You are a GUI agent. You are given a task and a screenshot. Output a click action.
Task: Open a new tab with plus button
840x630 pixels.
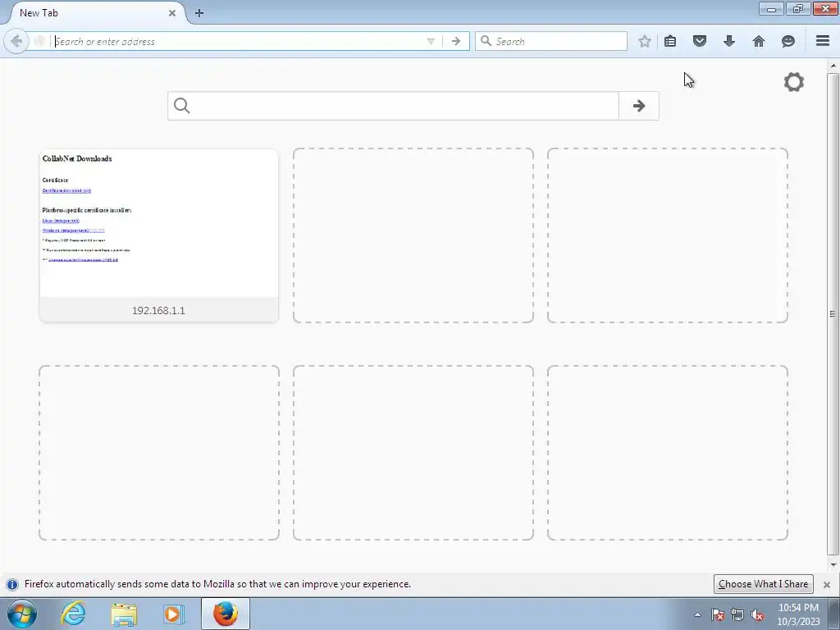click(199, 13)
